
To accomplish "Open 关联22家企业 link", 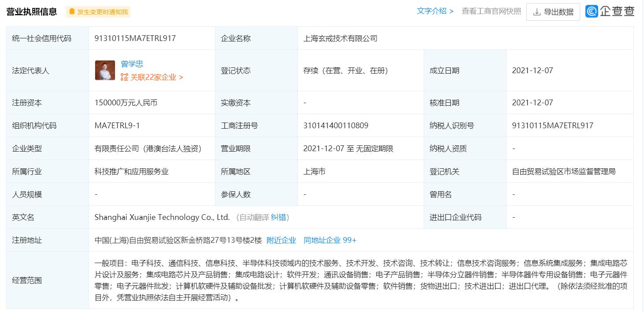I will click(x=157, y=77).
